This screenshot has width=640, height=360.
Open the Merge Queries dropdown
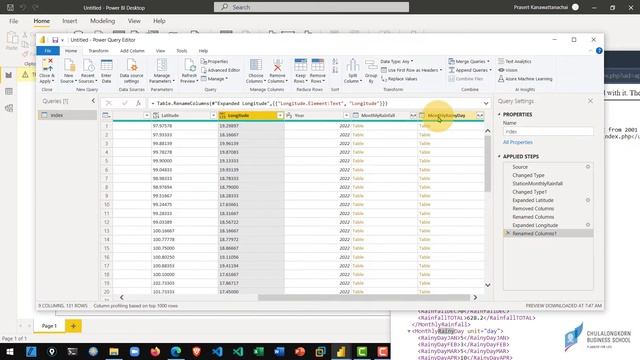tap(469, 61)
